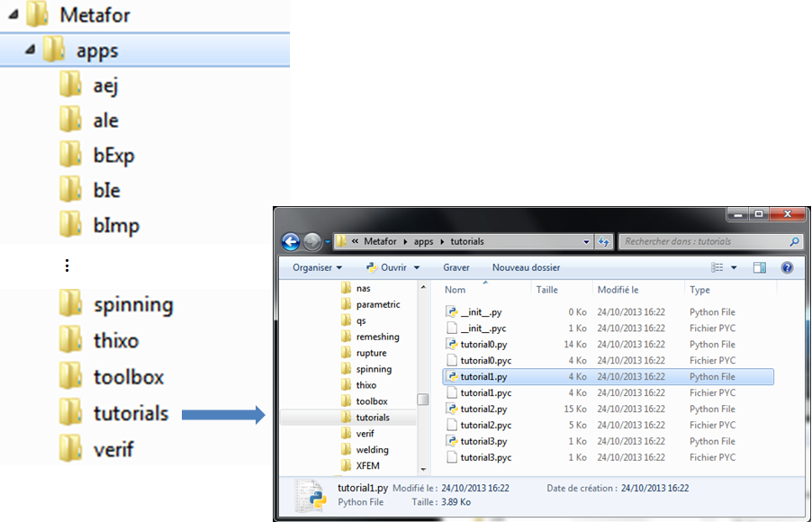Select the __init__.py file icon
This screenshot has height=522, width=812.
click(452, 312)
